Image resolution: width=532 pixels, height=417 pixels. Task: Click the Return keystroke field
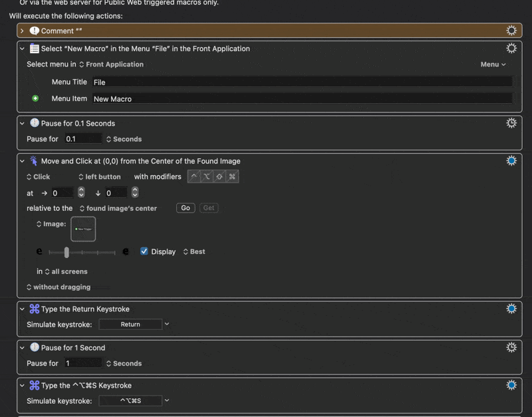[130, 325]
